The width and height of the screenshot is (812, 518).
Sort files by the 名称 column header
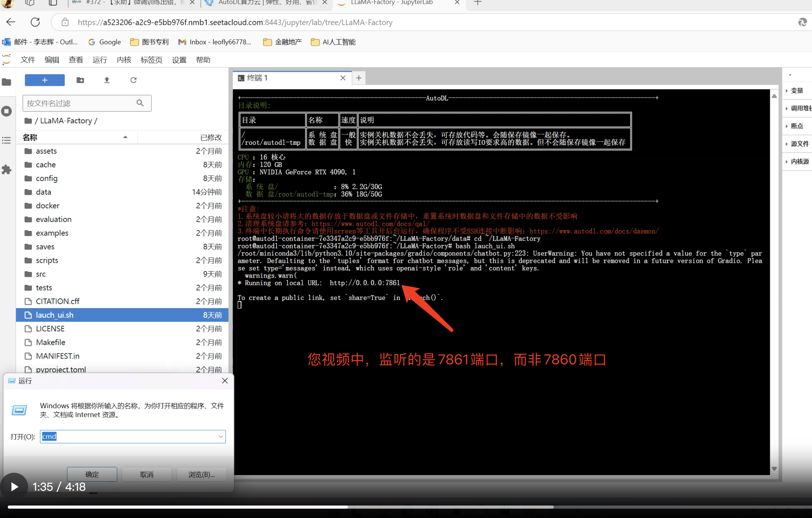point(76,137)
